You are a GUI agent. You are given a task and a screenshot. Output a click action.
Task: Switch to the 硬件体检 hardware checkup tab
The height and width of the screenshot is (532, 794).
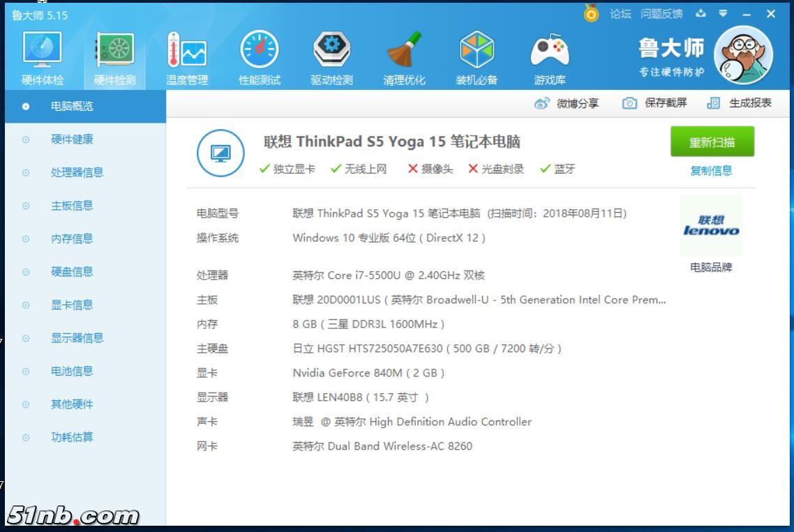coord(42,56)
